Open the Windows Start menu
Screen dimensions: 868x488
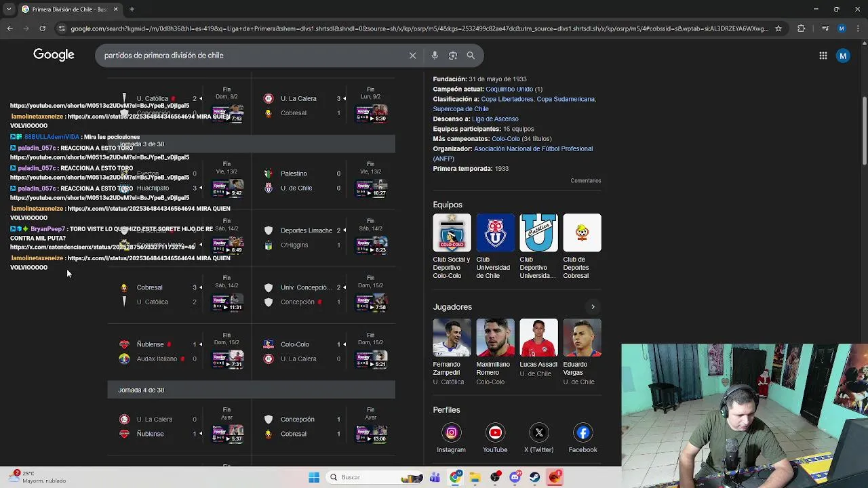(x=314, y=477)
